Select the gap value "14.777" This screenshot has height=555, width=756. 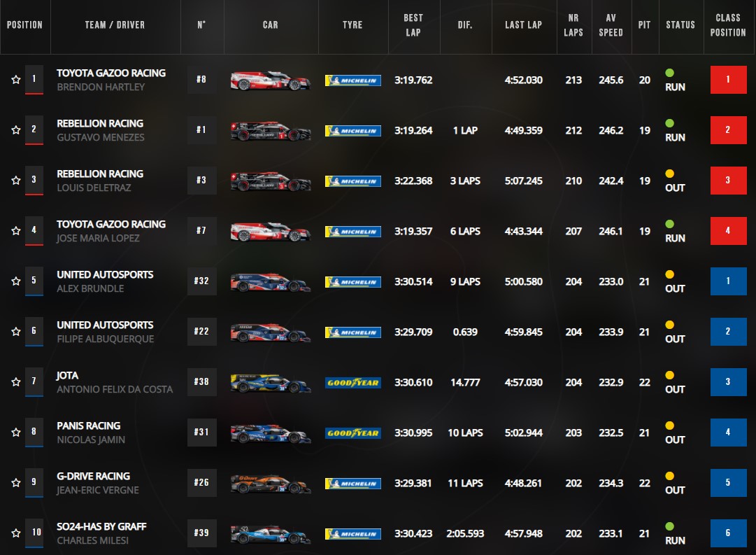465,382
